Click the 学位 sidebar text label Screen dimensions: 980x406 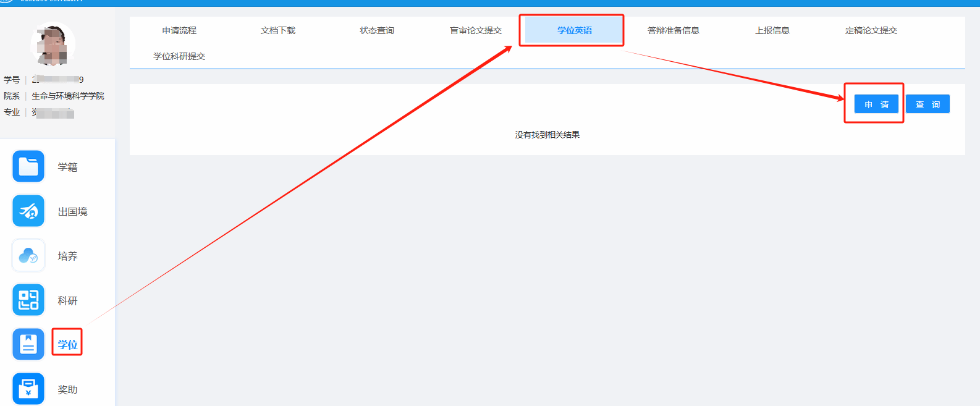(x=67, y=345)
